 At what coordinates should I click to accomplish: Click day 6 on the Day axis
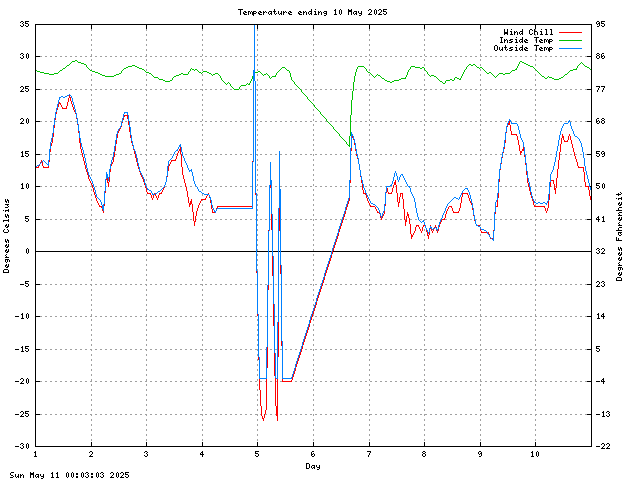click(313, 454)
